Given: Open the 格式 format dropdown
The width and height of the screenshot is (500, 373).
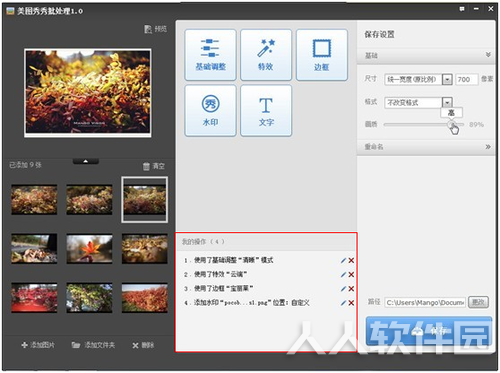Looking at the screenshot, I should pyautogui.click(x=447, y=102).
